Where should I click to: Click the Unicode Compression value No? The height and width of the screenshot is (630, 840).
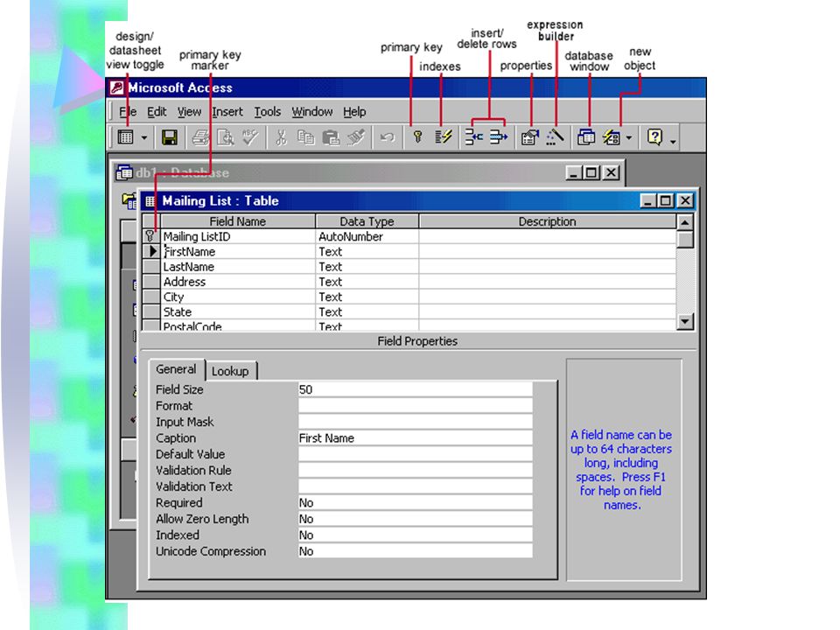coord(415,551)
